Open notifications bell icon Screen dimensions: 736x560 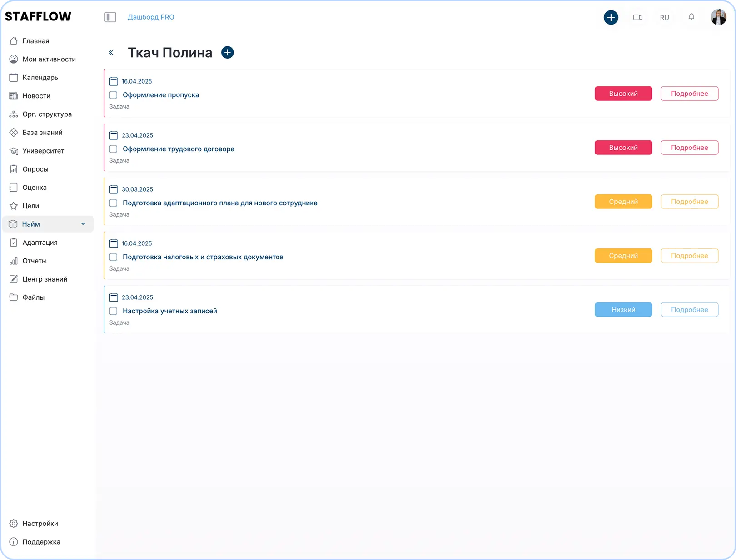pyautogui.click(x=691, y=17)
